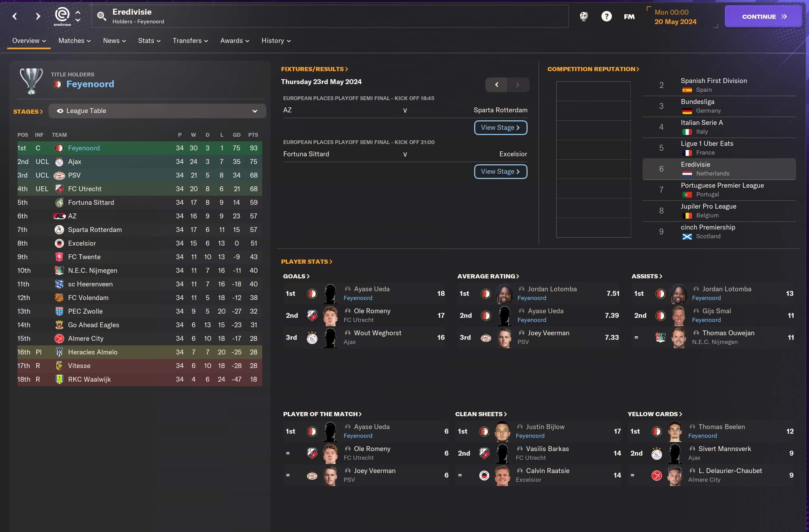The image size is (809, 532).
Task: Switch competition with the up chevron
Action: (78, 12)
